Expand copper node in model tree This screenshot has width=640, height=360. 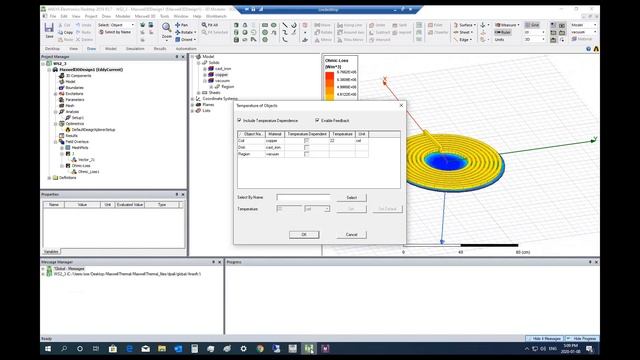point(205,75)
